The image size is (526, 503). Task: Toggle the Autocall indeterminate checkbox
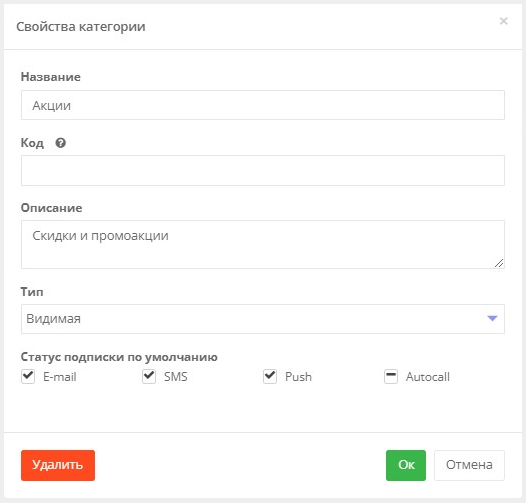pos(391,376)
